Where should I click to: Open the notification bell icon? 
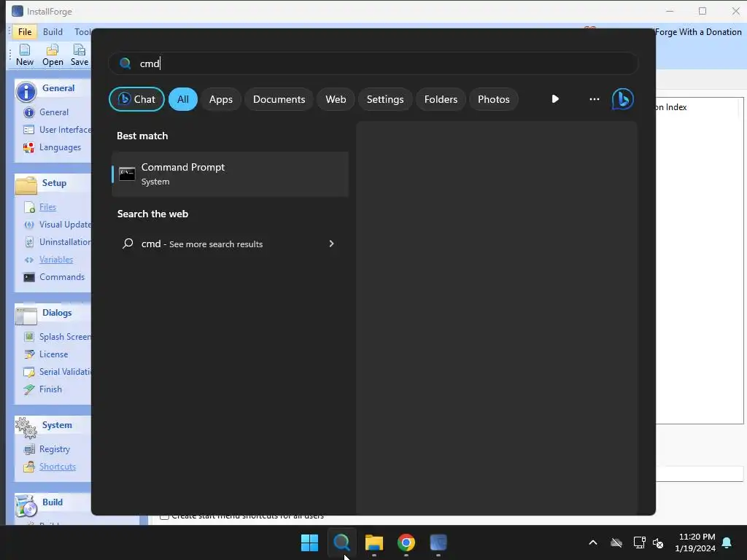(727, 542)
